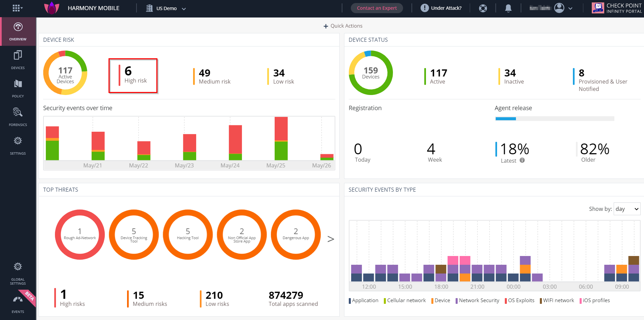
Task: Click the 159 Devices donut chart
Action: coord(371,73)
